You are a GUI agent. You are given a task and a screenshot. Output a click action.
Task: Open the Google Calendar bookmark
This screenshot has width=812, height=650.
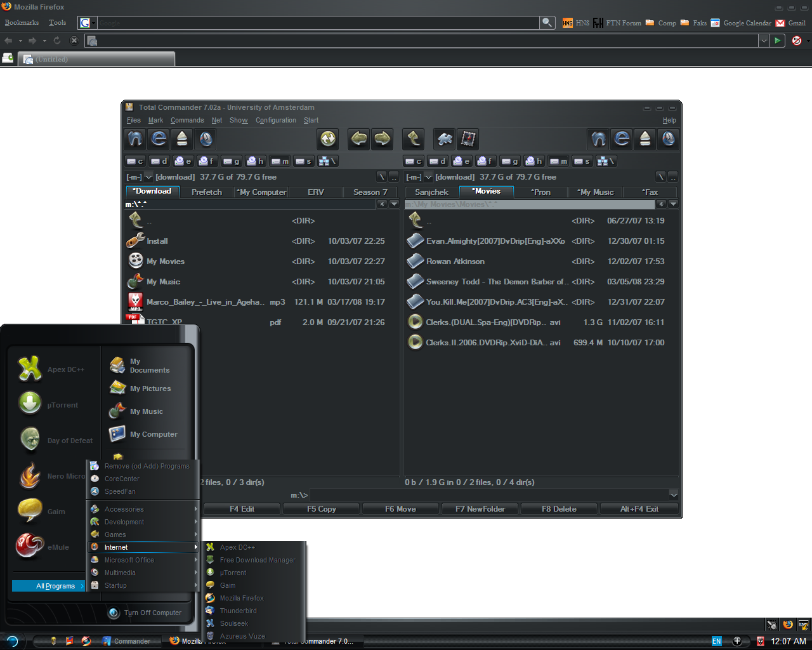pos(741,23)
